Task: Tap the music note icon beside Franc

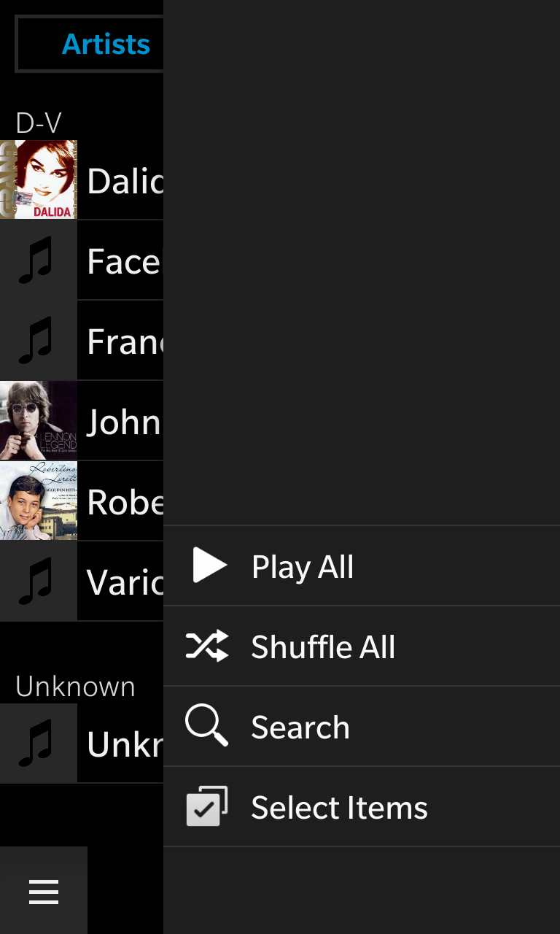Action: tap(38, 341)
